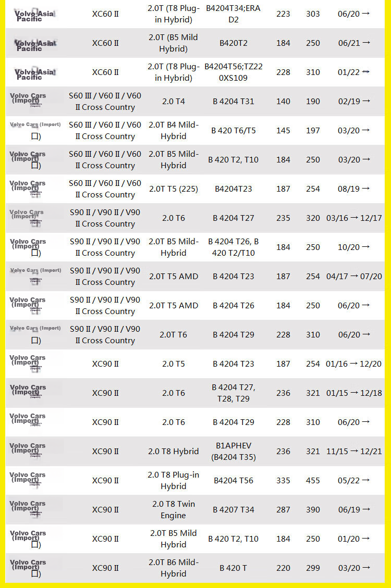
Task: Select the 04/17 → 07/20 date range cell
Action: (354, 277)
